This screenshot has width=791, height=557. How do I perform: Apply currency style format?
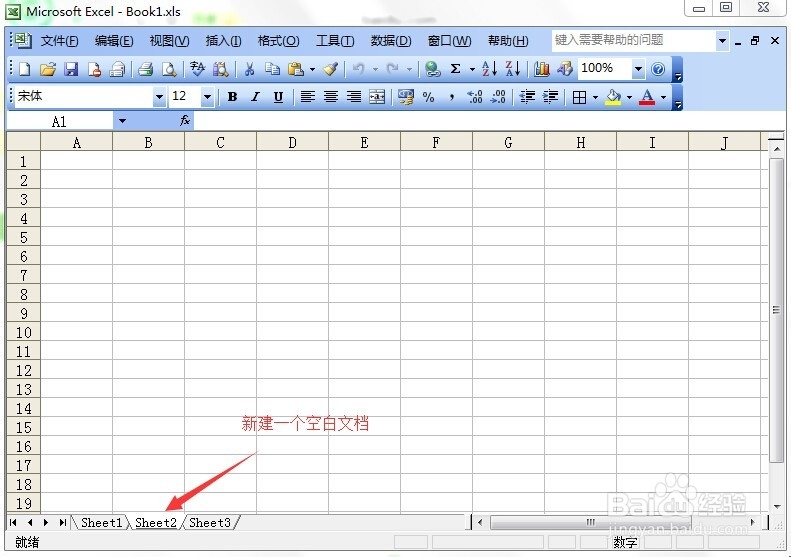[x=406, y=96]
